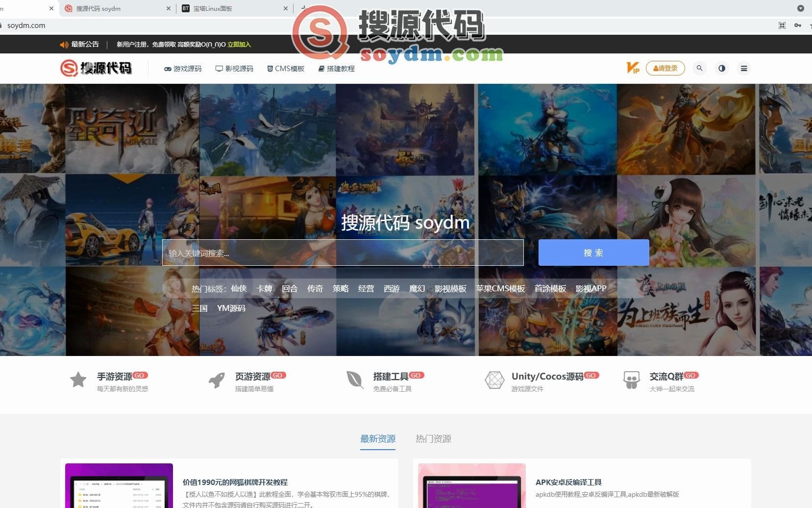Open the VIP membership icon
Image resolution: width=812 pixels, height=508 pixels.
[633, 68]
